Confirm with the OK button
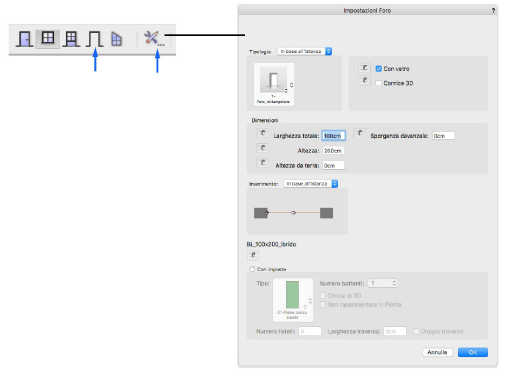This screenshot has height=373, width=508. click(x=473, y=352)
